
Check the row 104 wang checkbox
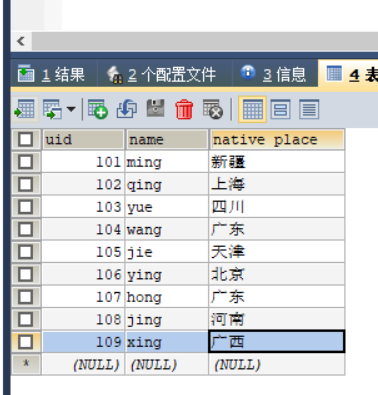tap(26, 229)
